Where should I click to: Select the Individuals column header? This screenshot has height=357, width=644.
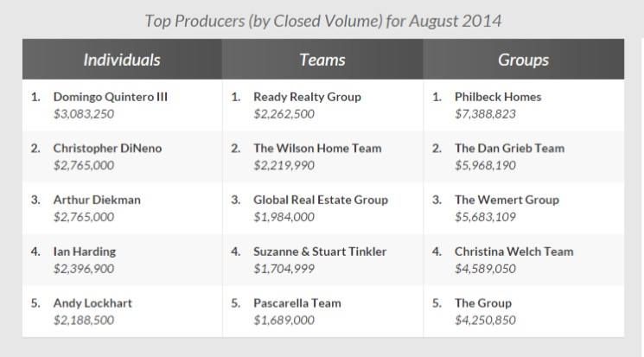click(x=122, y=60)
